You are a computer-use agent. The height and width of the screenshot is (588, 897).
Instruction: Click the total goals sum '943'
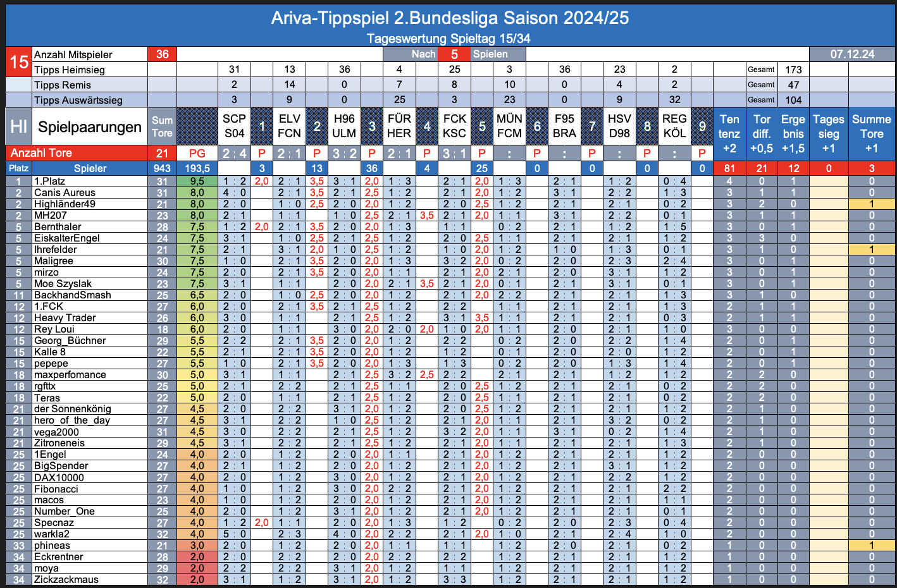click(163, 168)
